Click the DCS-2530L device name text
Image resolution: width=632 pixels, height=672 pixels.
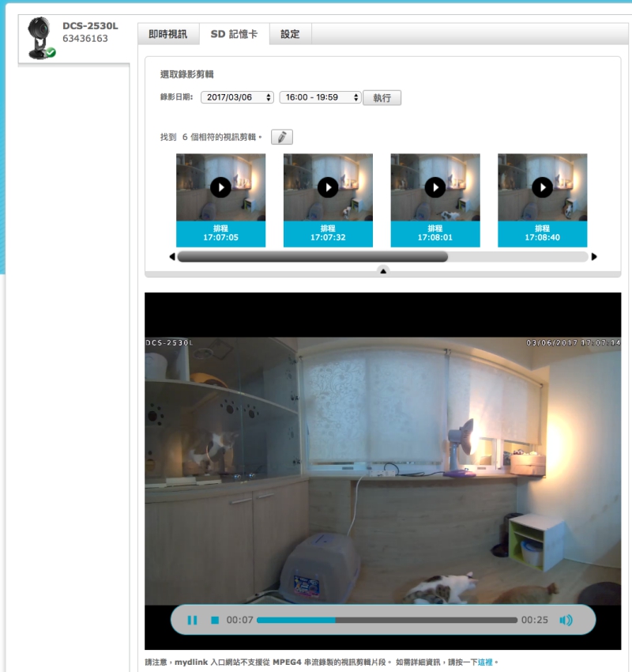(x=90, y=26)
